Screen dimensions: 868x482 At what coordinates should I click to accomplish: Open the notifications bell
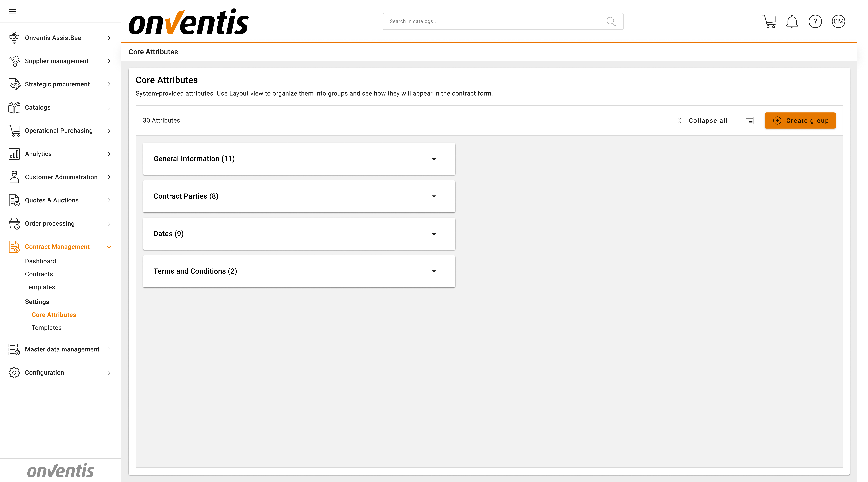point(792,21)
